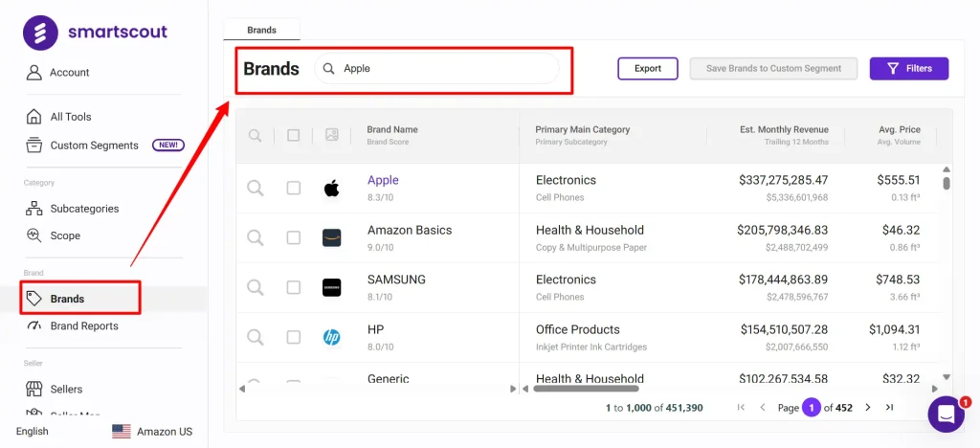
Task: Click the Amazon Basics brand name
Action: click(x=410, y=230)
